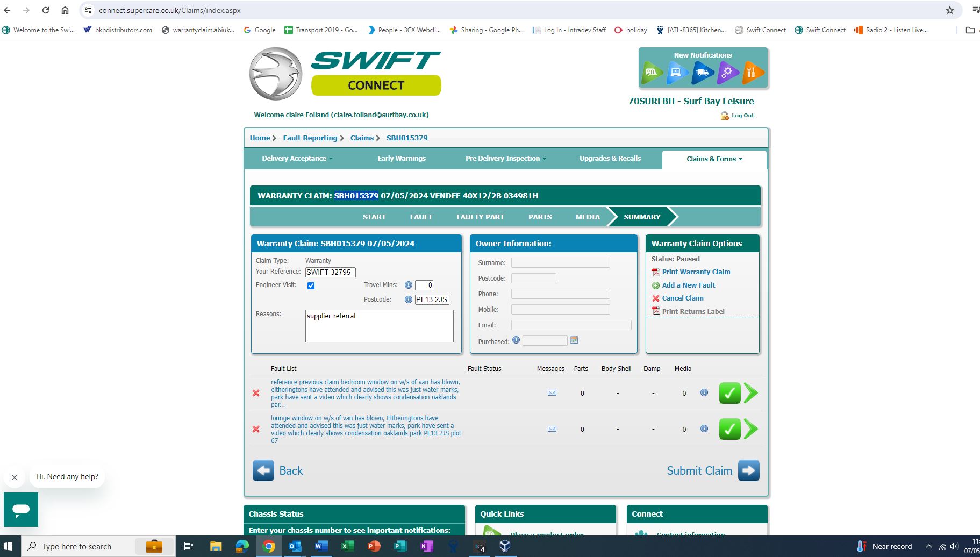Go to the START step of the claim
The image size is (980, 557).
click(374, 217)
